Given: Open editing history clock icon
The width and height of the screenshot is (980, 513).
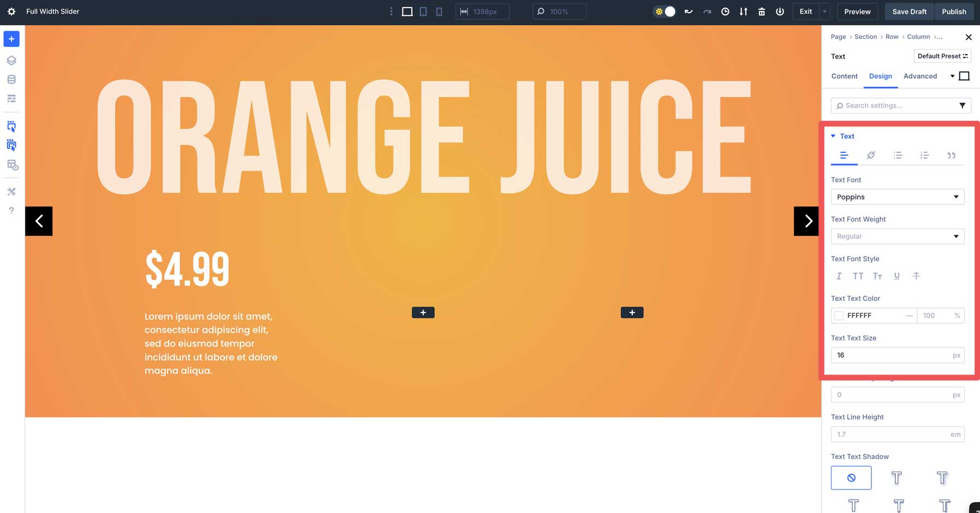Looking at the screenshot, I should click(725, 11).
